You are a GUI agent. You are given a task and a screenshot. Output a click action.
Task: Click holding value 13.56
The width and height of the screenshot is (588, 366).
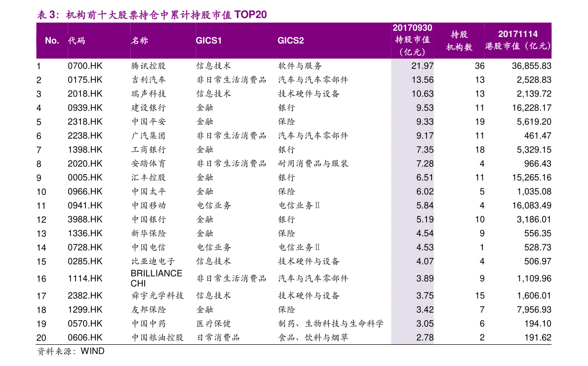click(x=422, y=80)
